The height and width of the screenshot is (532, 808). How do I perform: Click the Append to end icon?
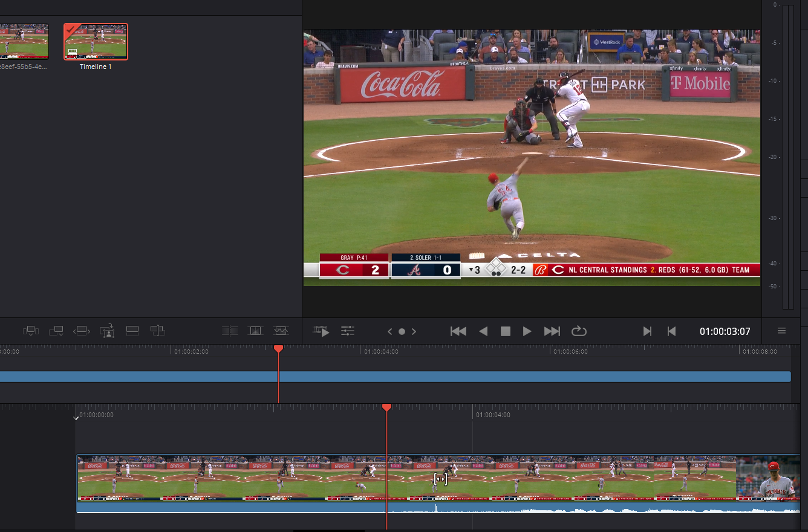click(56, 331)
